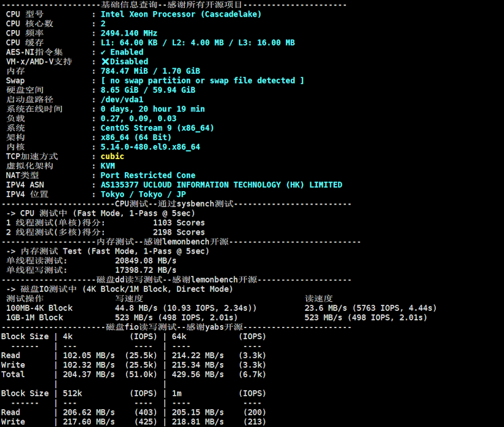Select the 4k Total value 204.37 MB/s
This screenshot has height=427, width=504.
pos(89,374)
